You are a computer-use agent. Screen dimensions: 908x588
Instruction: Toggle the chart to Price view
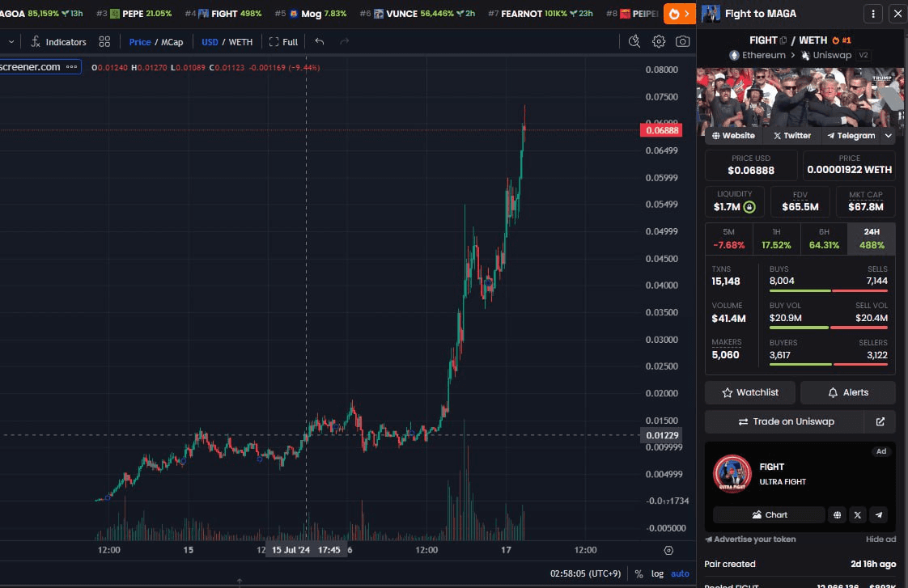(x=139, y=42)
